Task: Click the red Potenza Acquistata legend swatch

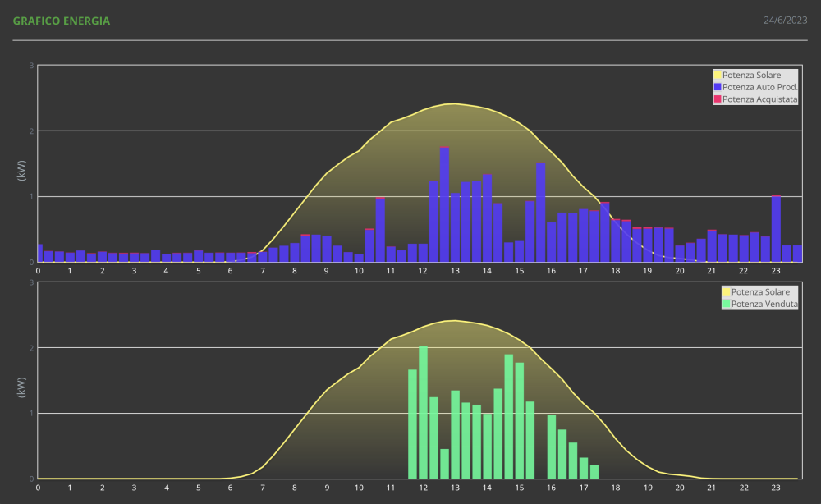Action: coord(717,99)
